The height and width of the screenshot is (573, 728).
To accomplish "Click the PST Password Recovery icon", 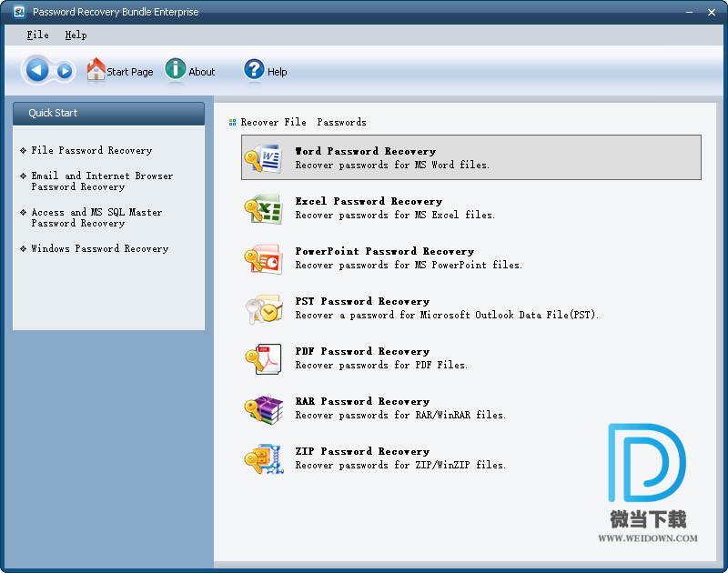I will 263,309.
